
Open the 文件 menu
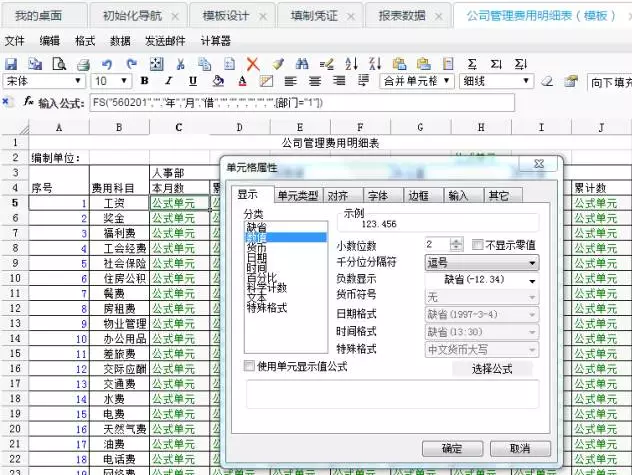[x=15, y=41]
